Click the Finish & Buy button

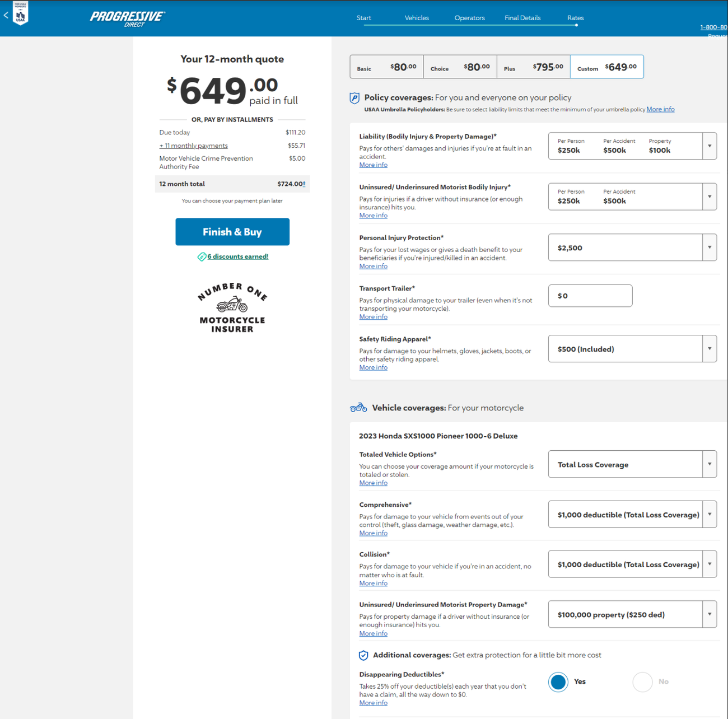point(232,232)
